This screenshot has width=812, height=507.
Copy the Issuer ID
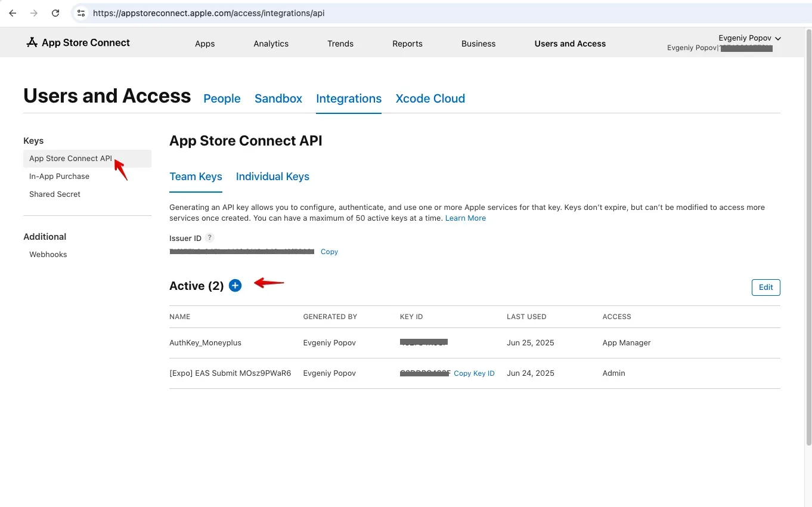pyautogui.click(x=329, y=252)
